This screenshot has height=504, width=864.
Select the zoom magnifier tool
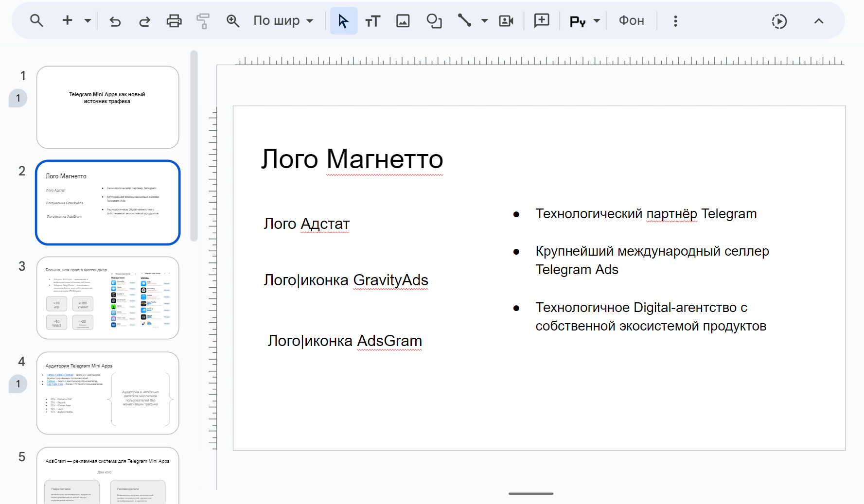point(233,21)
